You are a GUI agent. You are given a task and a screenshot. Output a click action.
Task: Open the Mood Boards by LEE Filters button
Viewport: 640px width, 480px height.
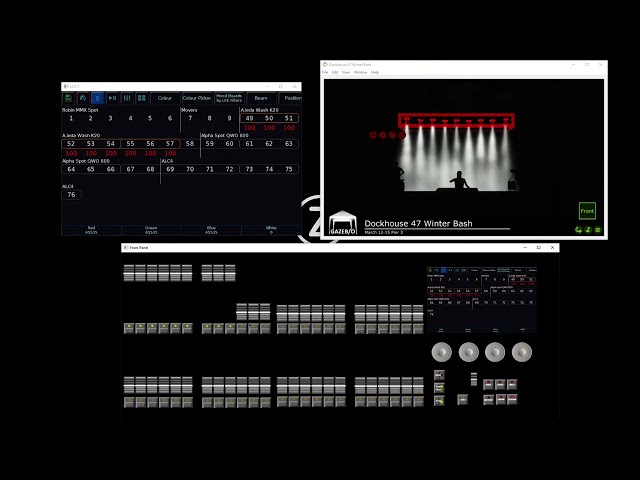coord(229,98)
